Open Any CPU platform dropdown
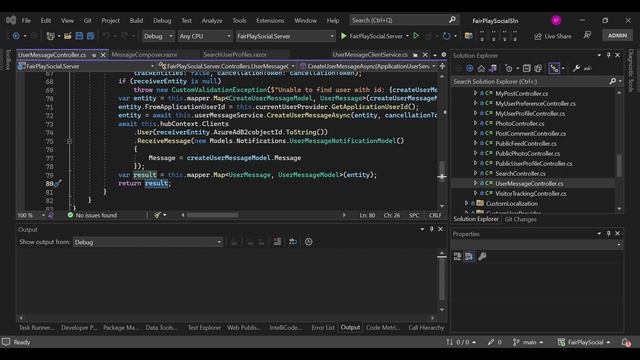This screenshot has height=360, width=640. click(x=205, y=36)
